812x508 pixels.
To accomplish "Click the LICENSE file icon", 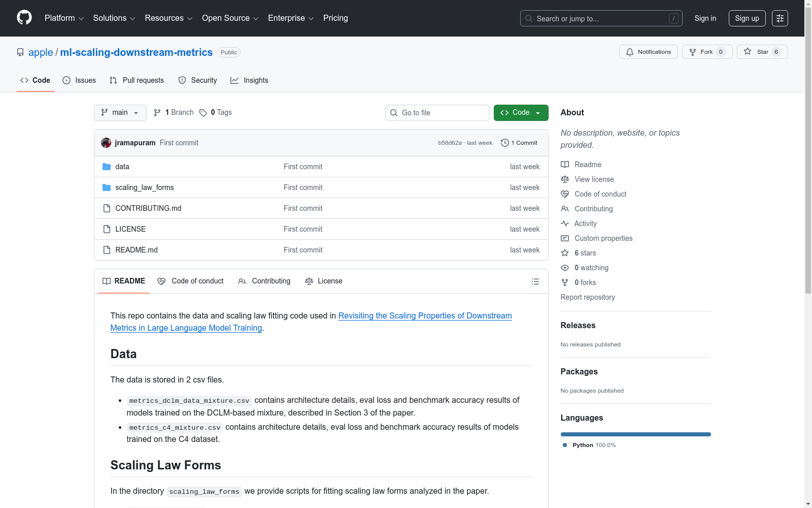I will click(x=107, y=229).
